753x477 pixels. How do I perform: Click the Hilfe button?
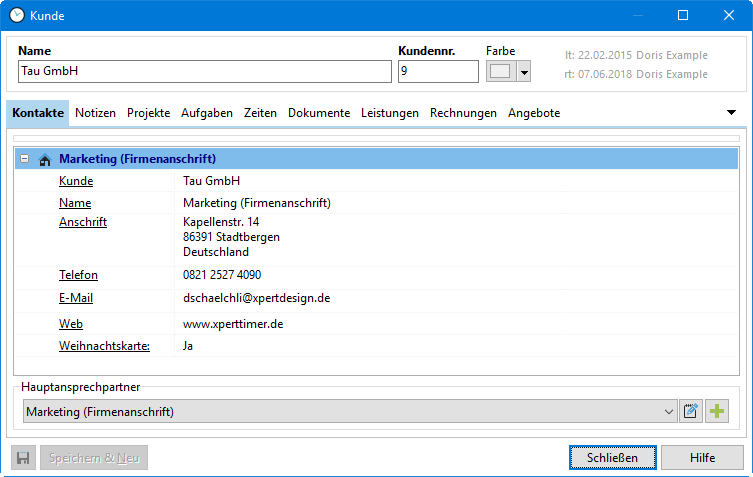pos(702,457)
